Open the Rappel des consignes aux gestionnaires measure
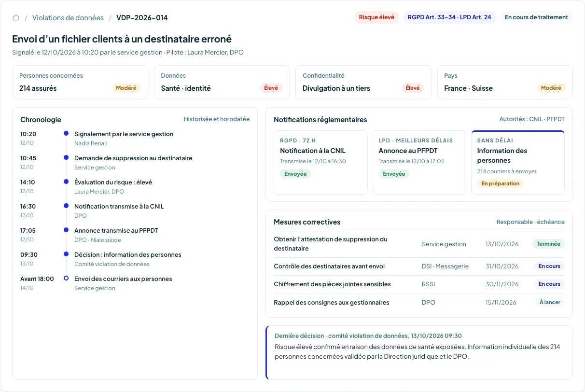585x392 pixels. (419, 303)
